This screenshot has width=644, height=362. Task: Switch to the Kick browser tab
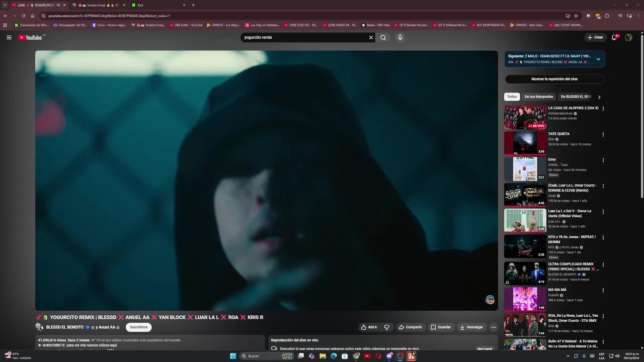click(158, 5)
